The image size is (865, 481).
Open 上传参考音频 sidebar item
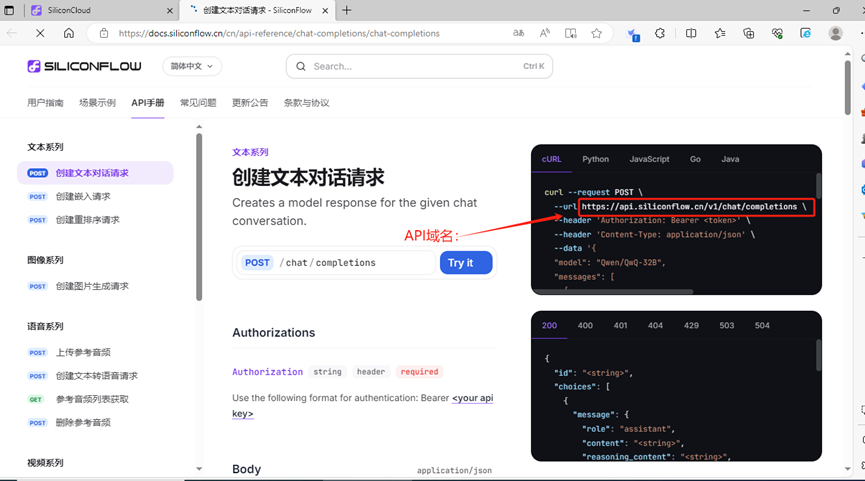click(x=95, y=352)
